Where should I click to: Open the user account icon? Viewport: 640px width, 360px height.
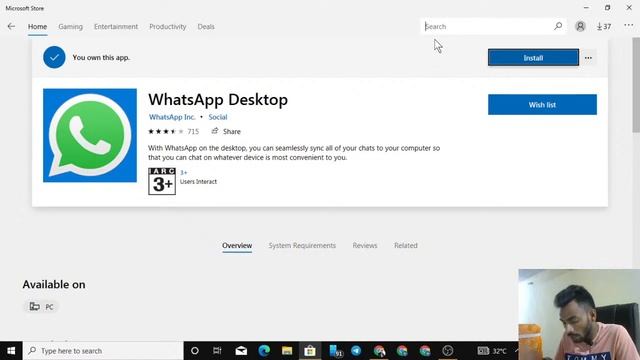tap(580, 27)
